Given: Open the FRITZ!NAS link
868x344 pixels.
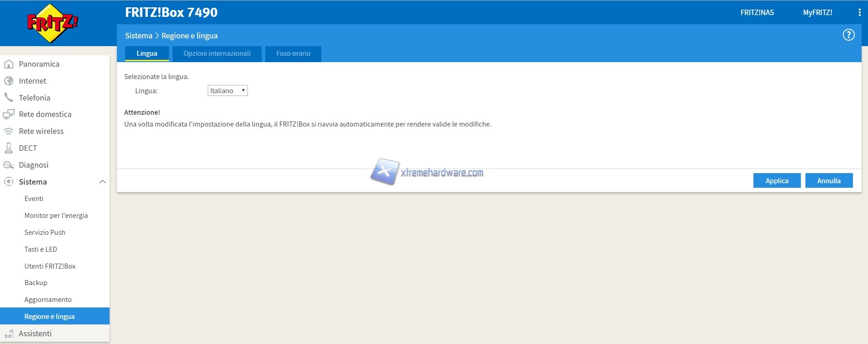Looking at the screenshot, I should coord(757,13).
